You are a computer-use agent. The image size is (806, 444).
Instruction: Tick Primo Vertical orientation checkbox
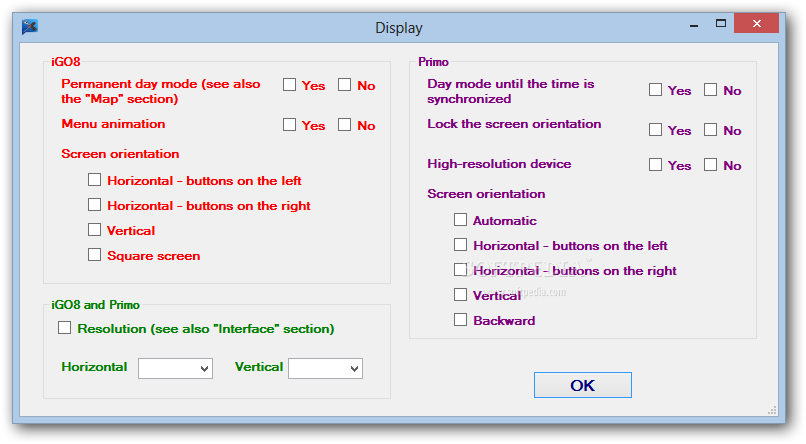coord(461,294)
